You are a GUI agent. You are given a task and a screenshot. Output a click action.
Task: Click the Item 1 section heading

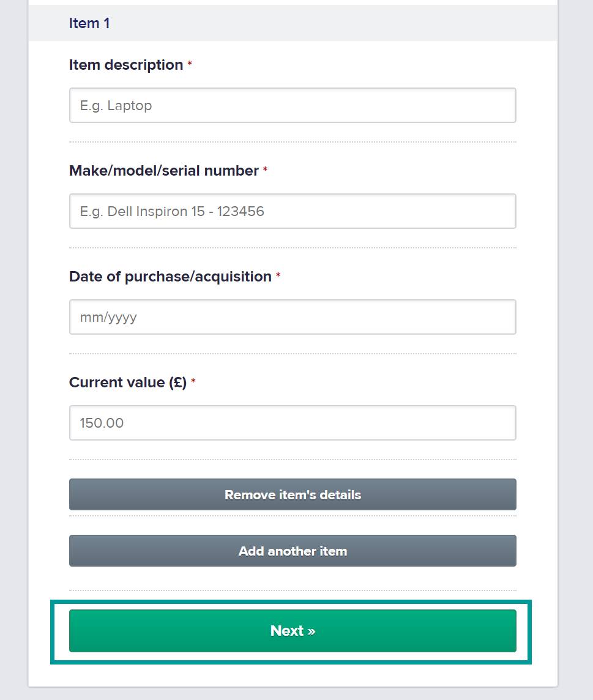(89, 23)
